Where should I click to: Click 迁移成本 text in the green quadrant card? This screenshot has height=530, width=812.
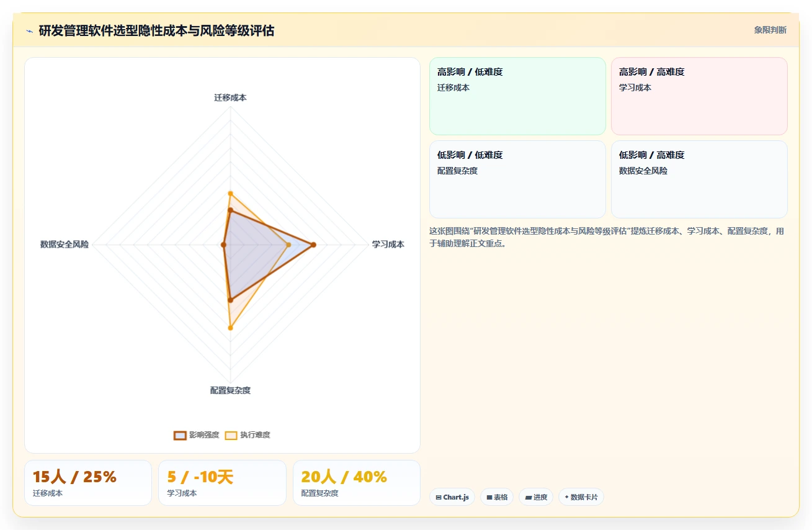[x=453, y=88]
